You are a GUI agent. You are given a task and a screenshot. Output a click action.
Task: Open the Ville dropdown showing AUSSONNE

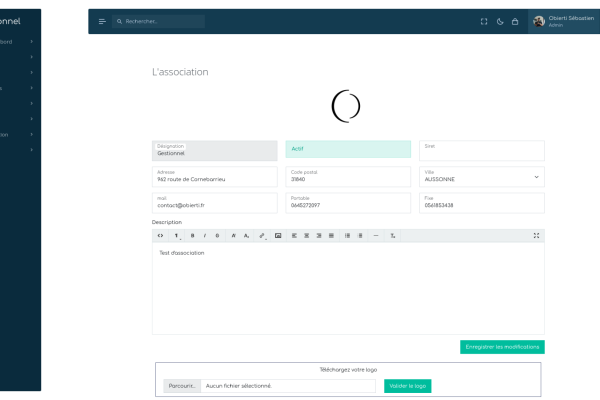(482, 177)
